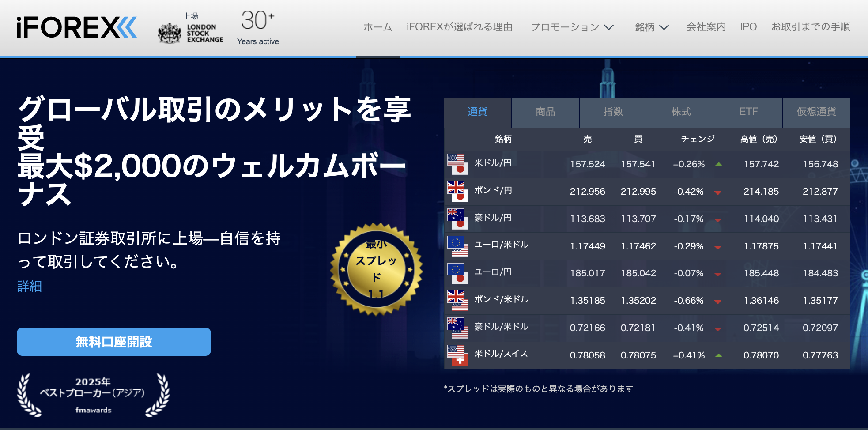
Task: Open the 会社案内 menu item
Action: [706, 27]
